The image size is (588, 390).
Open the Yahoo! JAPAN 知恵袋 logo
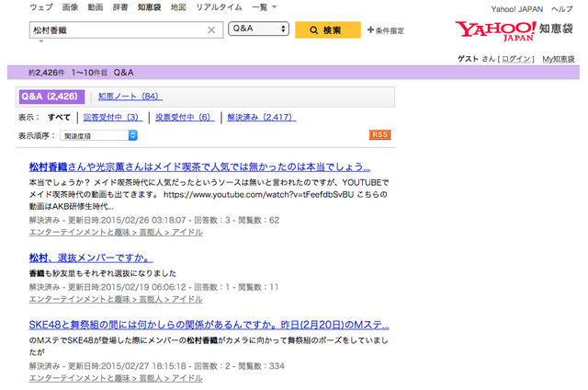point(514,30)
